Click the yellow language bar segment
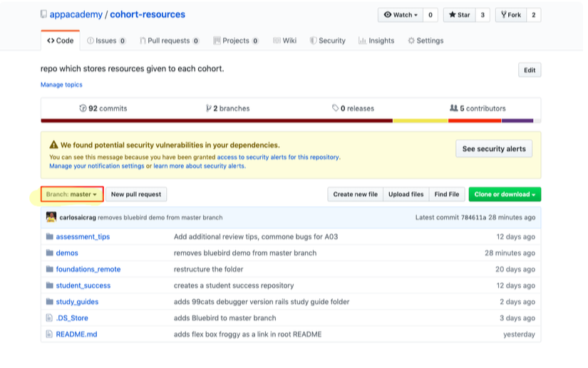The width and height of the screenshot is (588, 368). click(421, 121)
